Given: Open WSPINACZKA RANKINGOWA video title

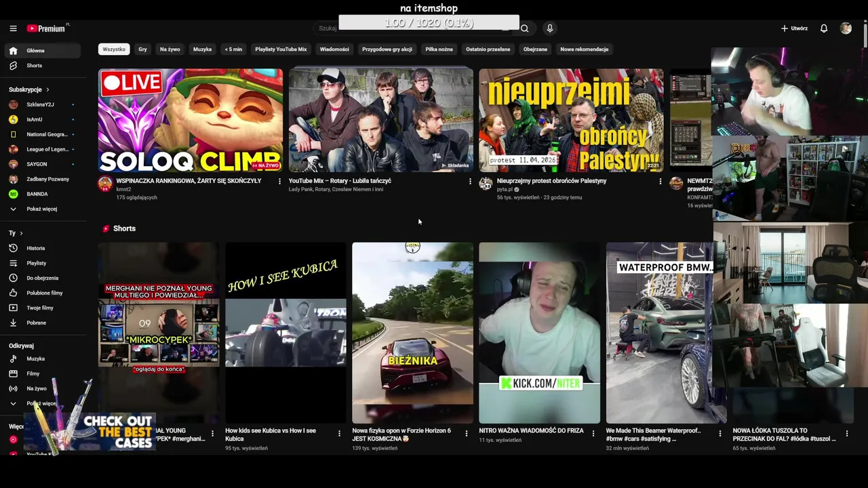Looking at the screenshot, I should pos(189,181).
